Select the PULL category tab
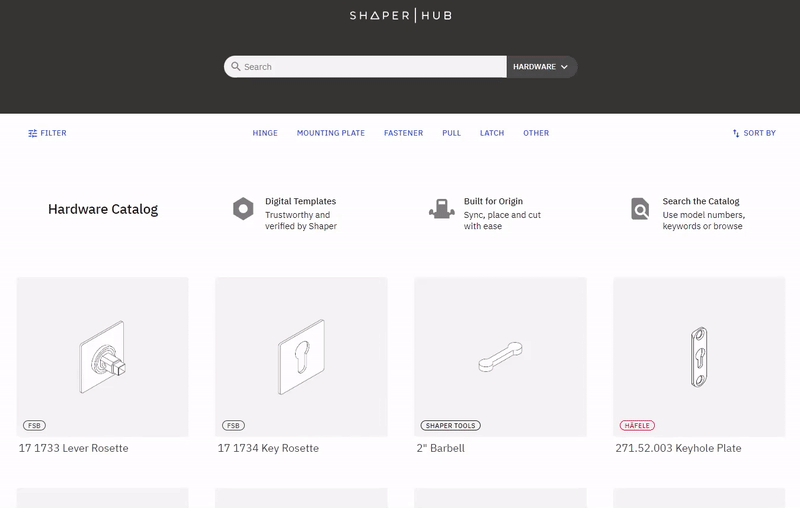 (x=452, y=133)
